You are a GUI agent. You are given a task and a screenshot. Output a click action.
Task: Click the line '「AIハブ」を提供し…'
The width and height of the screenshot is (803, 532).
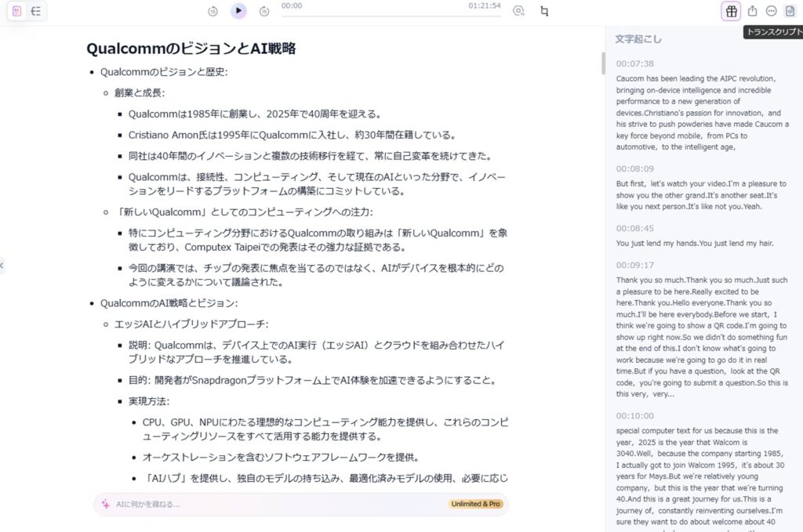(325, 478)
